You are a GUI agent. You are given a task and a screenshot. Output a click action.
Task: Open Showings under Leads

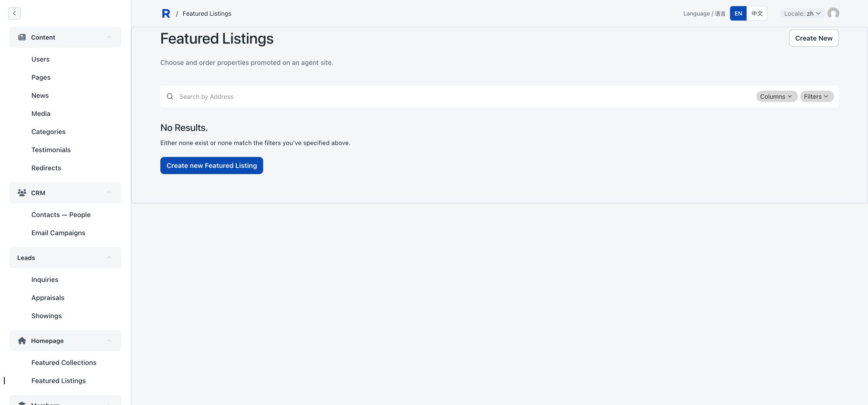click(x=47, y=316)
